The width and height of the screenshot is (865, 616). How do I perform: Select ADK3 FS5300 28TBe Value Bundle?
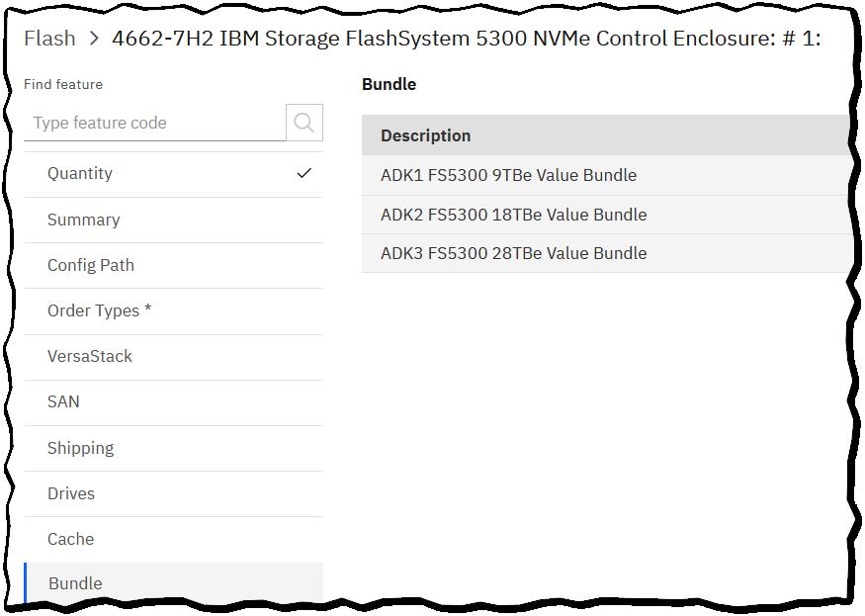(x=513, y=253)
